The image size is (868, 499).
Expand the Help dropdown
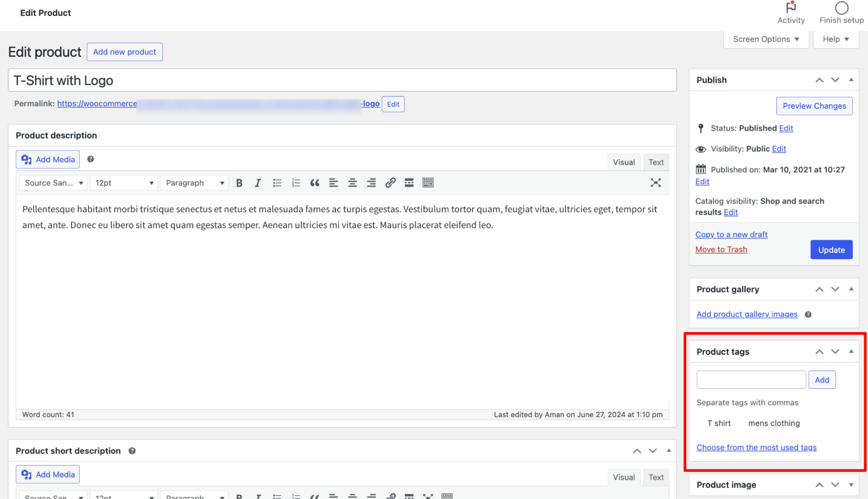(836, 39)
